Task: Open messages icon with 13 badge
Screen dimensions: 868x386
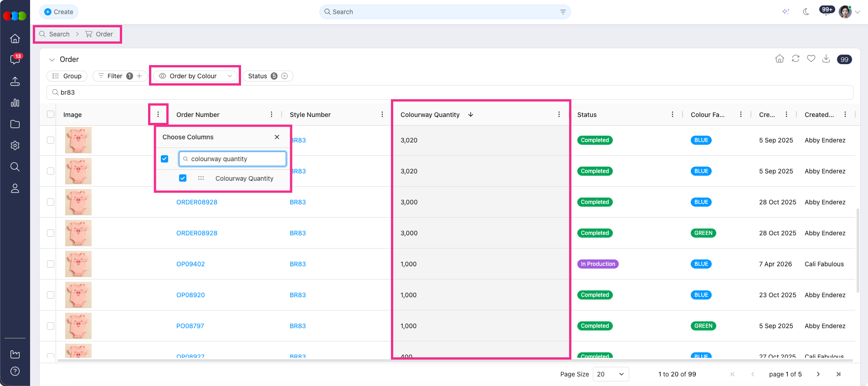Action: (15, 60)
